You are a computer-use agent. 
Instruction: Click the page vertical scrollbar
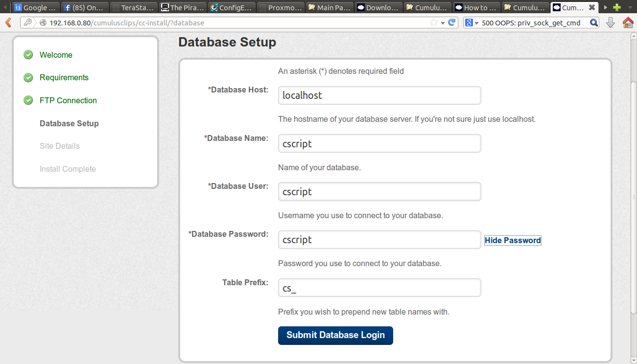pos(634,196)
